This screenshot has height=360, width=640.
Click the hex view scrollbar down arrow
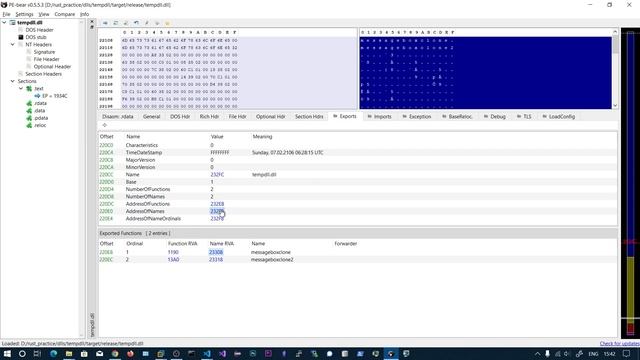[x=615, y=106]
